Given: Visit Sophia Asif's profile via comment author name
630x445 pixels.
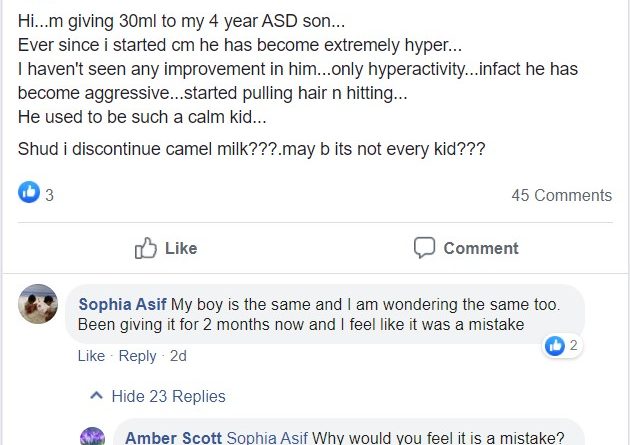Looking at the screenshot, I should (x=123, y=304).
